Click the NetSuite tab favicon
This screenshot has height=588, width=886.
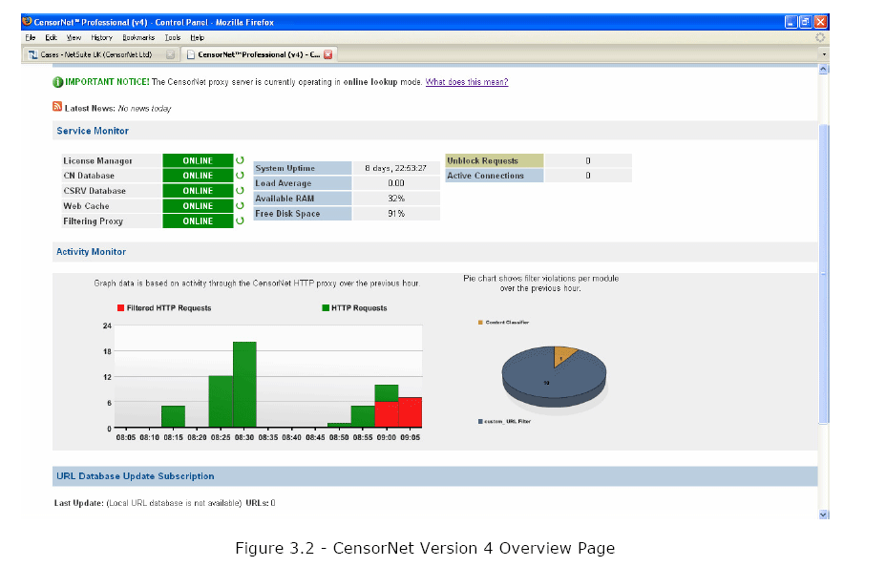point(32,54)
